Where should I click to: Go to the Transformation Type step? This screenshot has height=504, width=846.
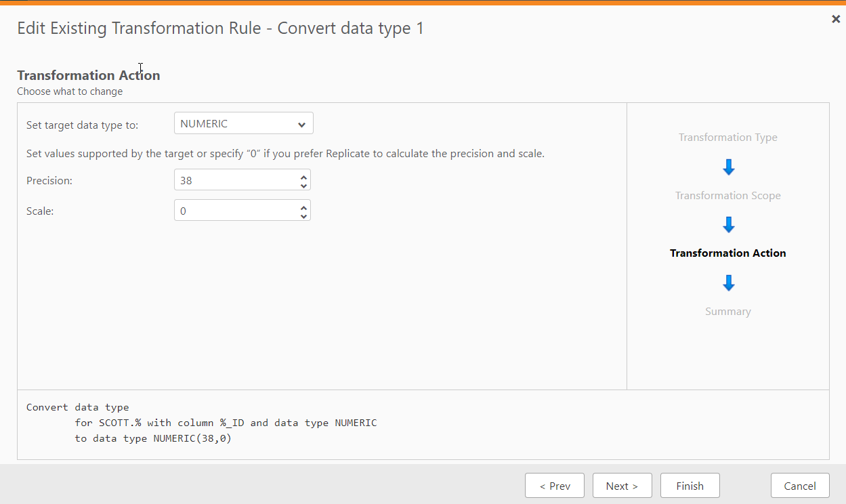pos(728,138)
